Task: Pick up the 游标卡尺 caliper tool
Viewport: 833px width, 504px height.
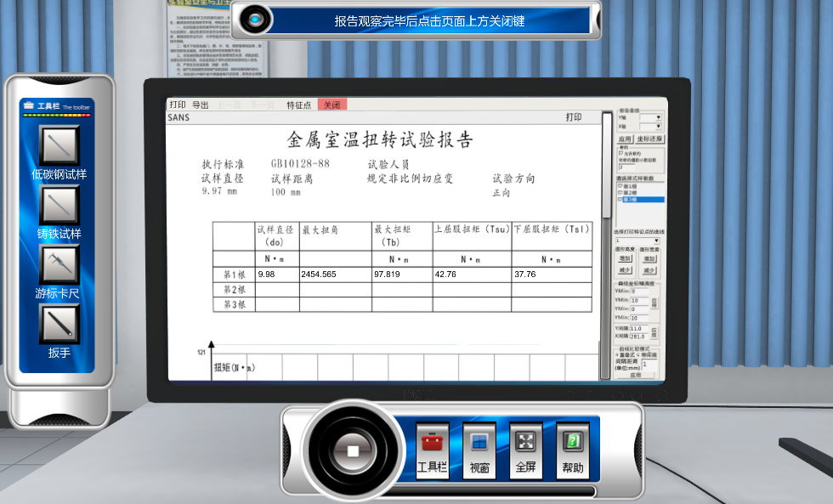Action: pos(59,264)
